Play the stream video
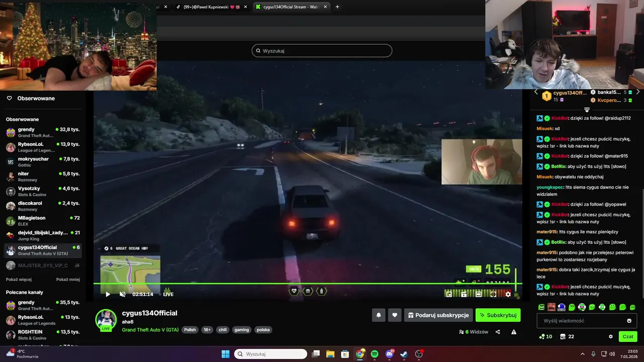Image resolution: width=644 pixels, height=362 pixels. (x=107, y=294)
